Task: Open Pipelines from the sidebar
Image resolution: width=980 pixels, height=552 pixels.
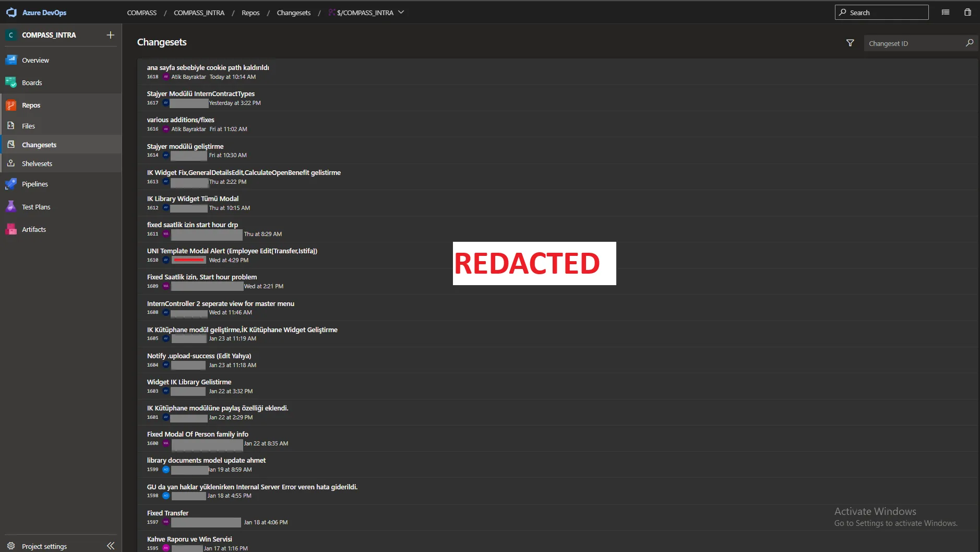Action: (x=34, y=184)
